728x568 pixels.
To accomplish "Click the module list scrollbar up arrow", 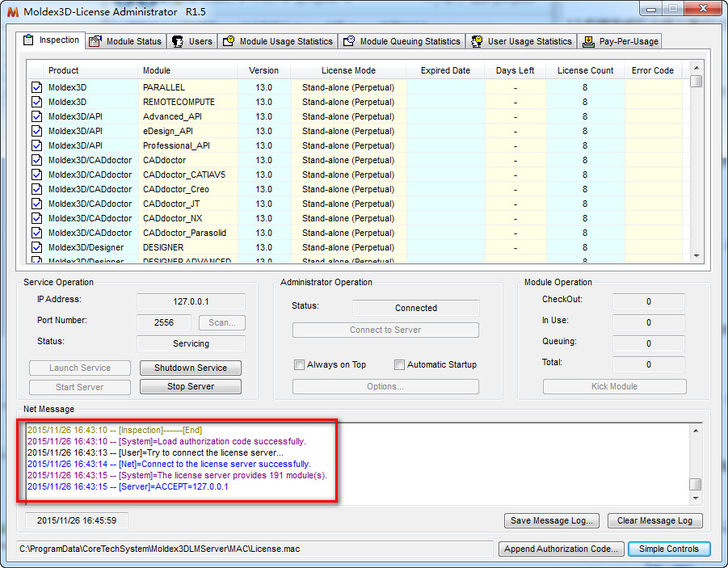I will click(x=696, y=68).
